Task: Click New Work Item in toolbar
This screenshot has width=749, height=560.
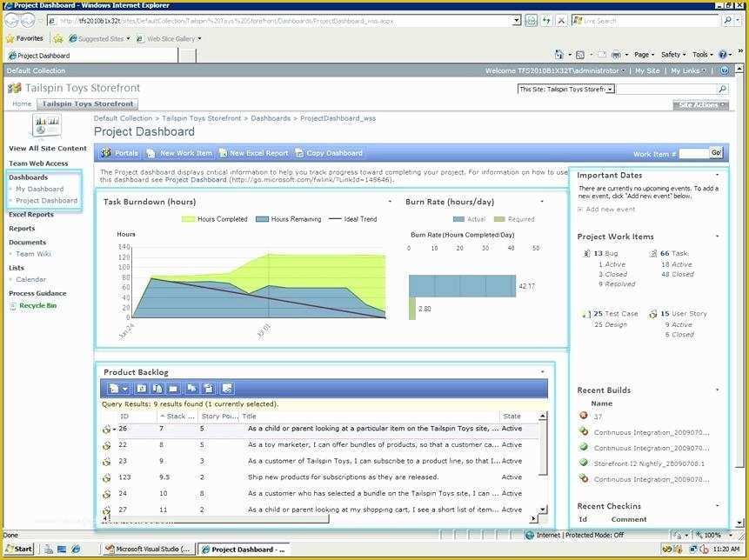Action: (179, 153)
